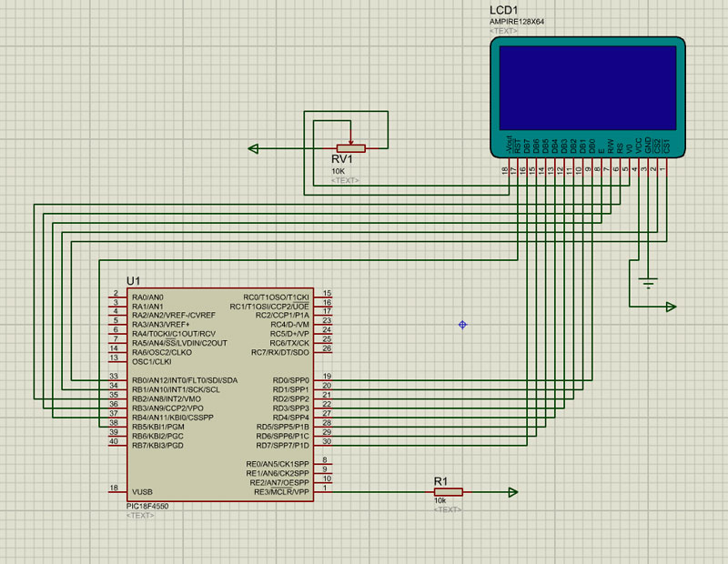Click pin RB3/AN9/CCP2/VPO

tap(167, 408)
